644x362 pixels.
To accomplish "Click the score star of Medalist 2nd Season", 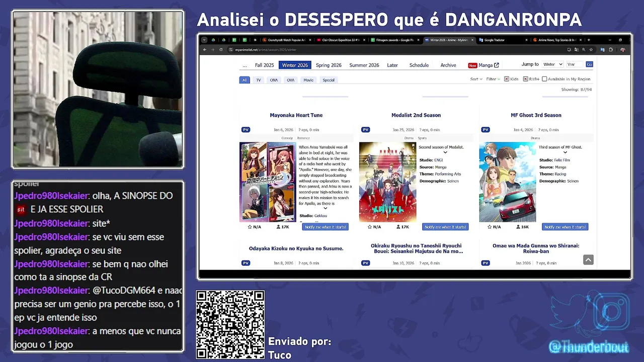I will click(369, 227).
